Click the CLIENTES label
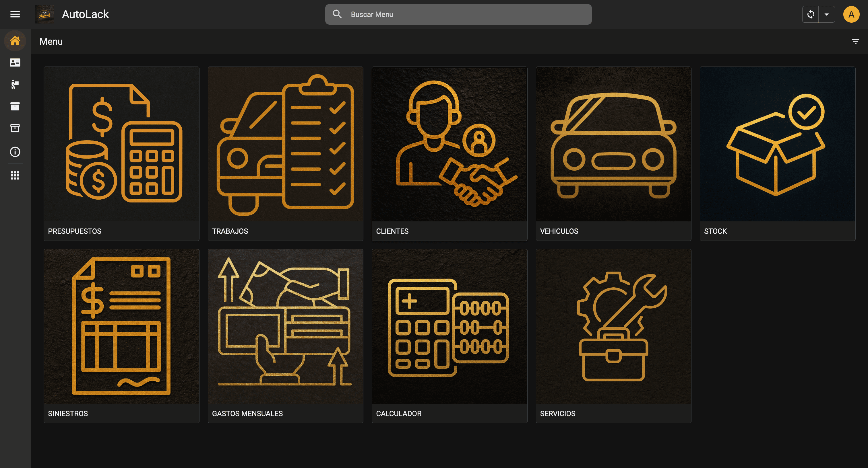This screenshot has width=868, height=468. 392,231
